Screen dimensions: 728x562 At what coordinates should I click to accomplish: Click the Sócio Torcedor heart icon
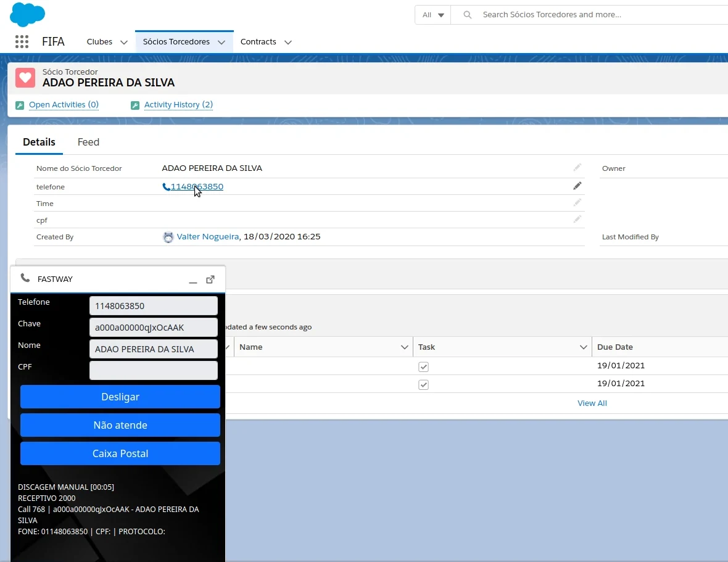25,78
